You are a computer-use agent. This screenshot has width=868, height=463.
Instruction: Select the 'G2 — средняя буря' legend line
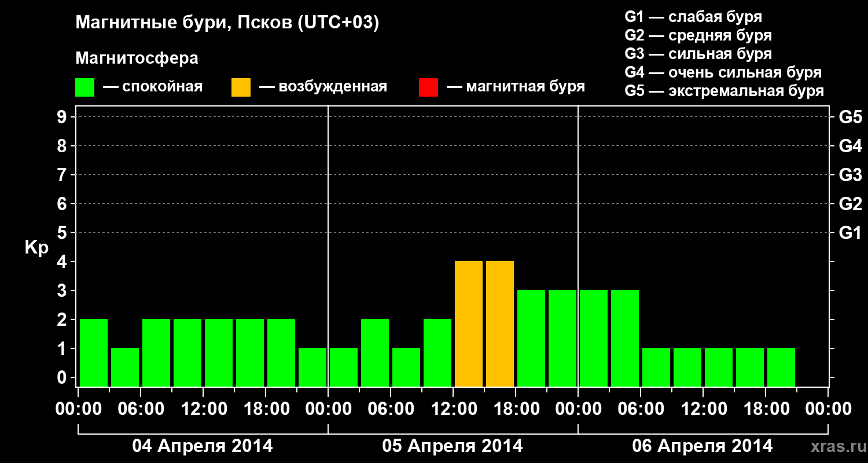pos(698,35)
